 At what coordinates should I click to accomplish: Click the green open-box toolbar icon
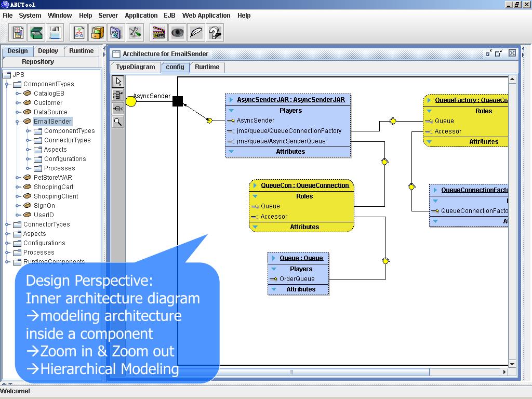tap(36, 33)
